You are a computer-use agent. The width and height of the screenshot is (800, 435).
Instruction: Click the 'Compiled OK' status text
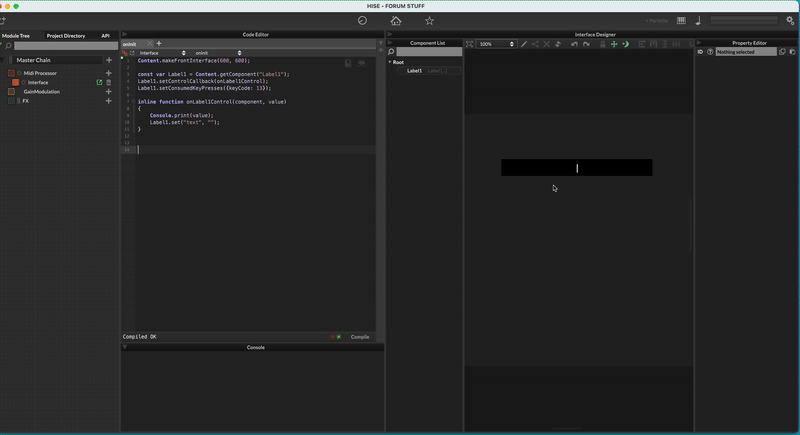coord(139,337)
